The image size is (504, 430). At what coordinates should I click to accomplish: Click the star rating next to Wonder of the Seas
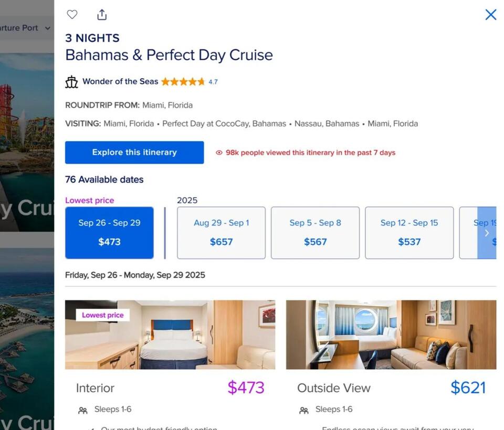click(x=183, y=81)
